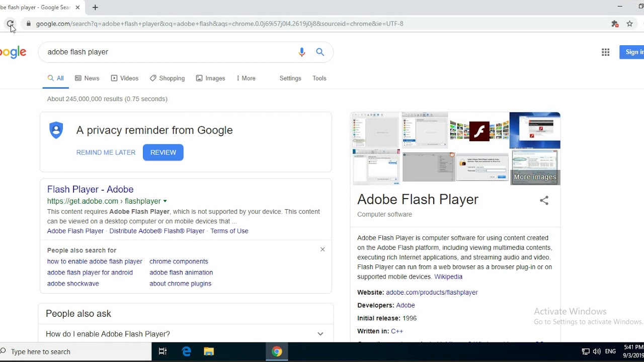Viewport: 644px width, 362px height.
Task: Click the REVIEW button in the privacy reminder
Action: pyautogui.click(x=163, y=152)
